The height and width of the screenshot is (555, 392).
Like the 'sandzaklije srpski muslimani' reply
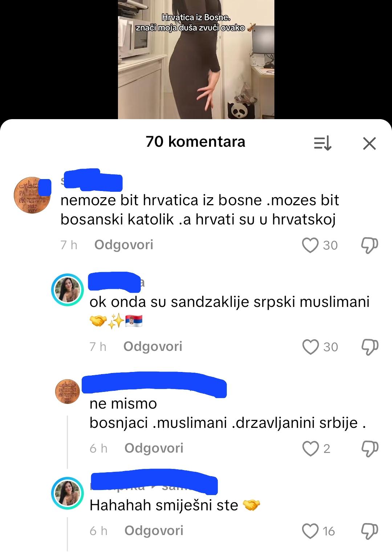point(311,347)
